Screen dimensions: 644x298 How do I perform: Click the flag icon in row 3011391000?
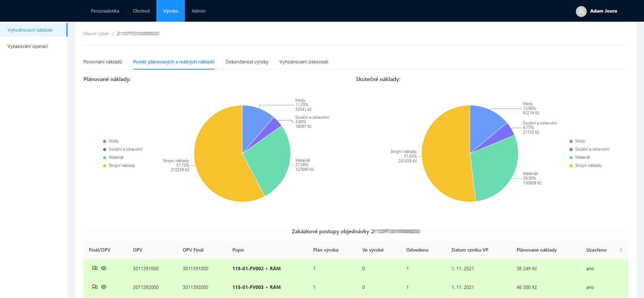pos(95,268)
